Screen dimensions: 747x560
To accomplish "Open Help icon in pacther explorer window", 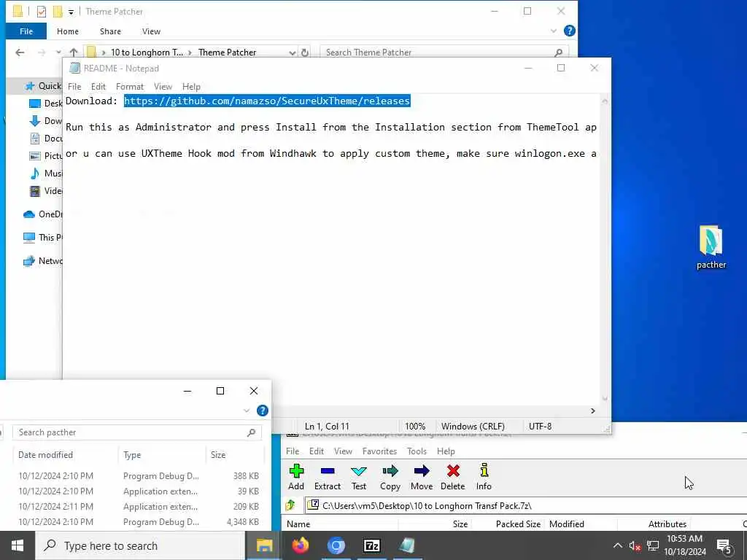I will pos(263,411).
